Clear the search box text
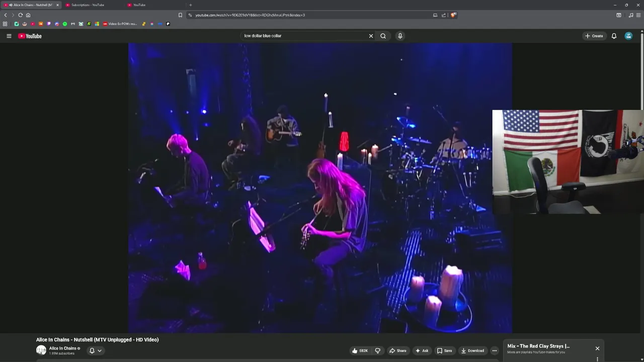 pyautogui.click(x=371, y=36)
